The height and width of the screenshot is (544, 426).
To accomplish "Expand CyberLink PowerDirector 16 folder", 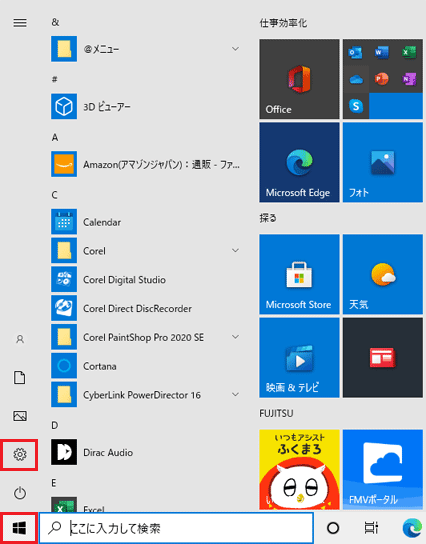I will click(x=236, y=394).
